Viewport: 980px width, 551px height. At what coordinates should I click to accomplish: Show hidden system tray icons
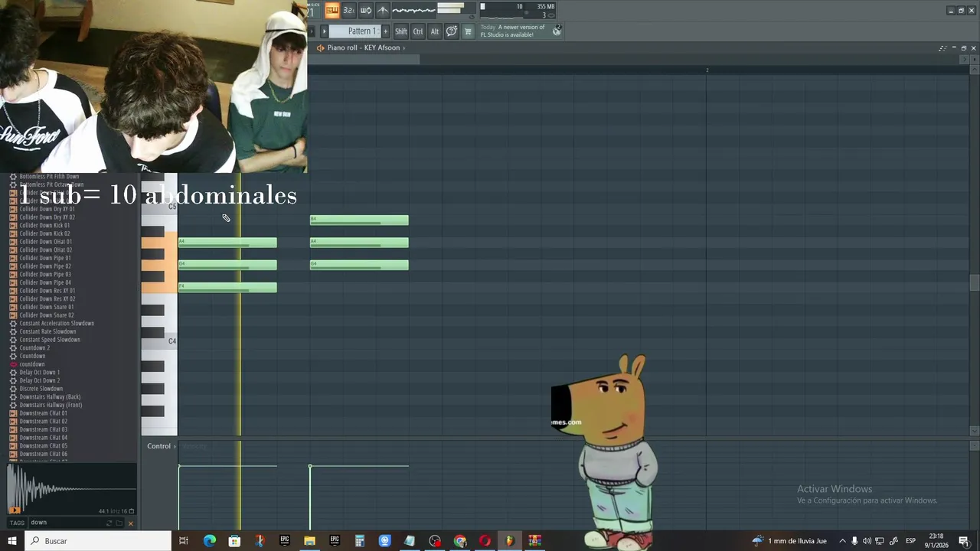pyautogui.click(x=842, y=541)
